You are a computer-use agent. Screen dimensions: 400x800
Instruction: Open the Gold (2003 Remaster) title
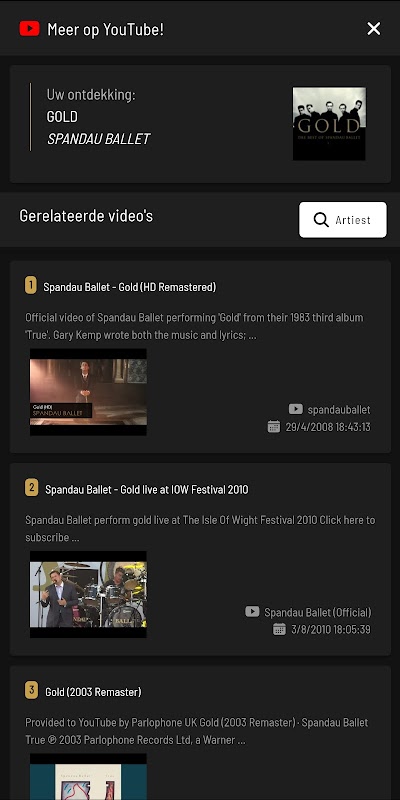coord(93,692)
